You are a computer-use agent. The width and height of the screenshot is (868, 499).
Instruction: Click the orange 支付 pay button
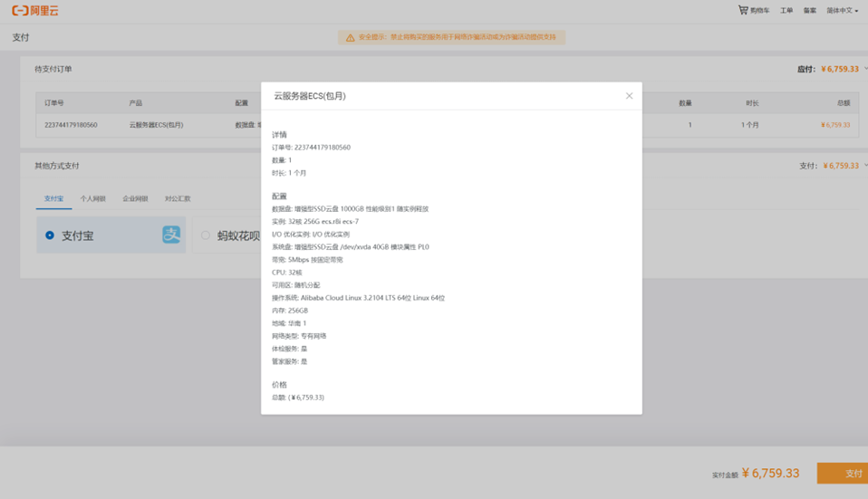[843, 473]
